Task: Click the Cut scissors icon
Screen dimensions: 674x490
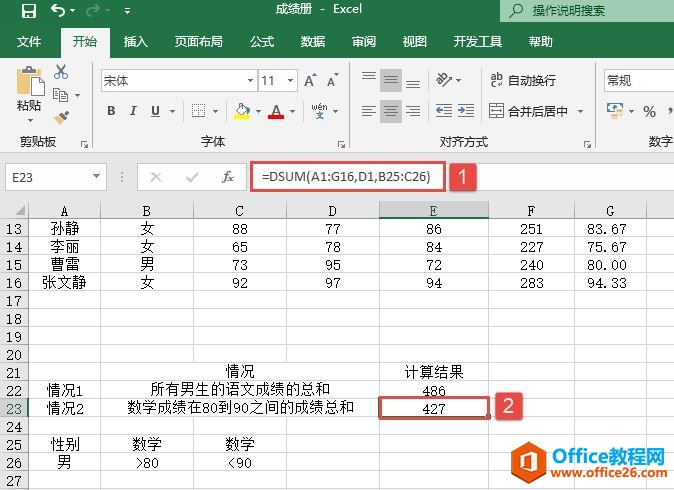Action: pyautogui.click(x=61, y=72)
